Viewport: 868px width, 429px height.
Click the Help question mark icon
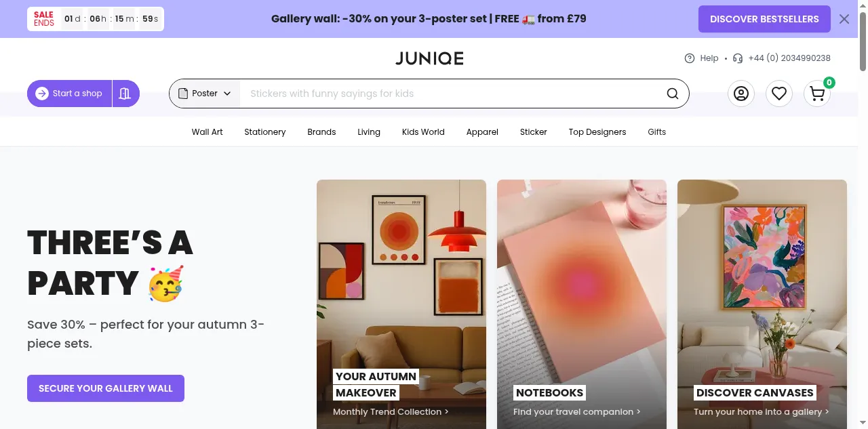690,58
